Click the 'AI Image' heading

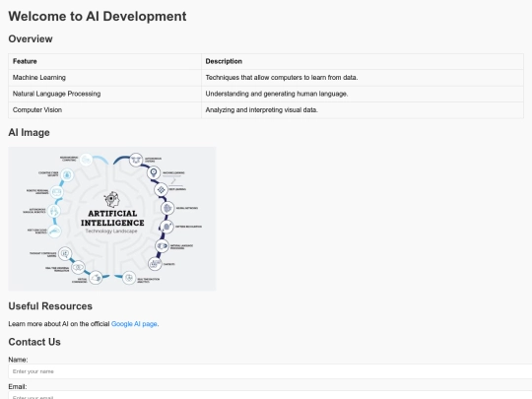[x=30, y=132]
